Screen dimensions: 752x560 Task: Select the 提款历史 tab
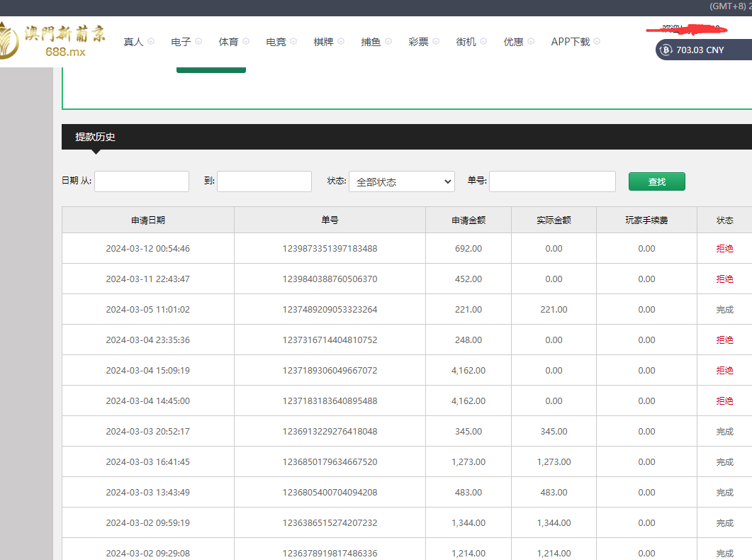pos(95,137)
